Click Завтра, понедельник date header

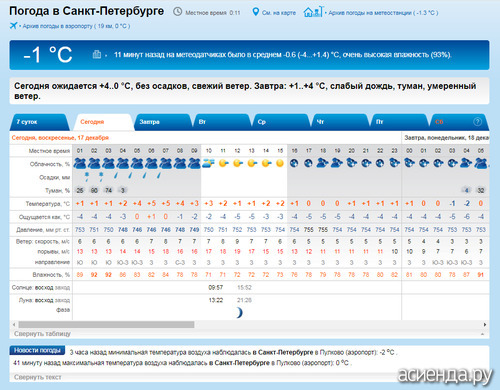tap(446, 138)
